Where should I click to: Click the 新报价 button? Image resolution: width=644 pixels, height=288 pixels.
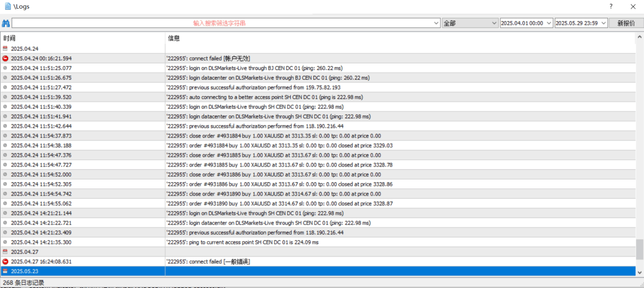(x=626, y=23)
